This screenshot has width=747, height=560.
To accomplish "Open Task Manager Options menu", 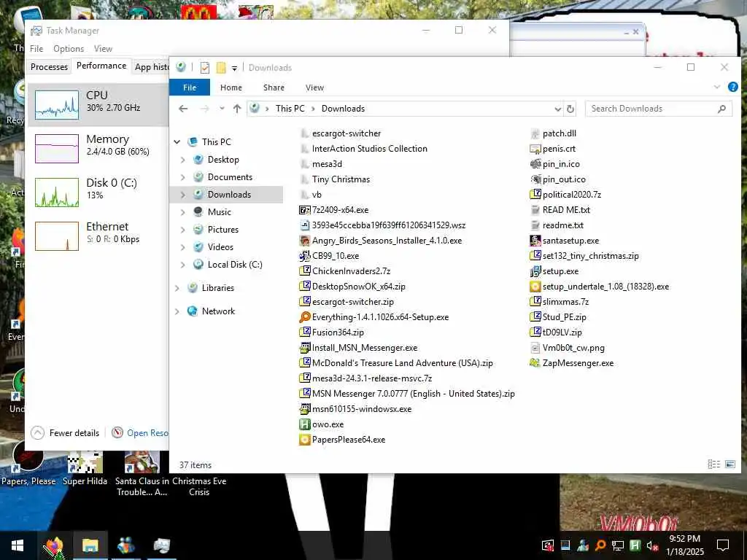I will pos(69,49).
